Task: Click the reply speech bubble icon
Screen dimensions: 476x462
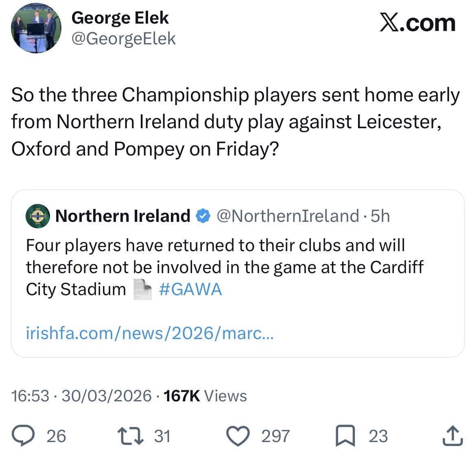Action: (x=25, y=436)
